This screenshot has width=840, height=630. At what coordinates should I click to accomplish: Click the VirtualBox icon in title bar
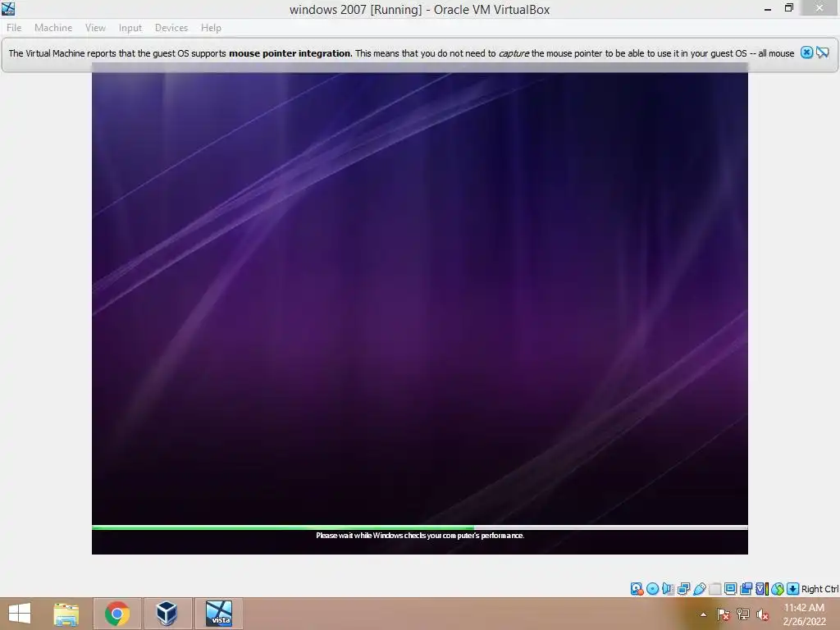[8, 8]
